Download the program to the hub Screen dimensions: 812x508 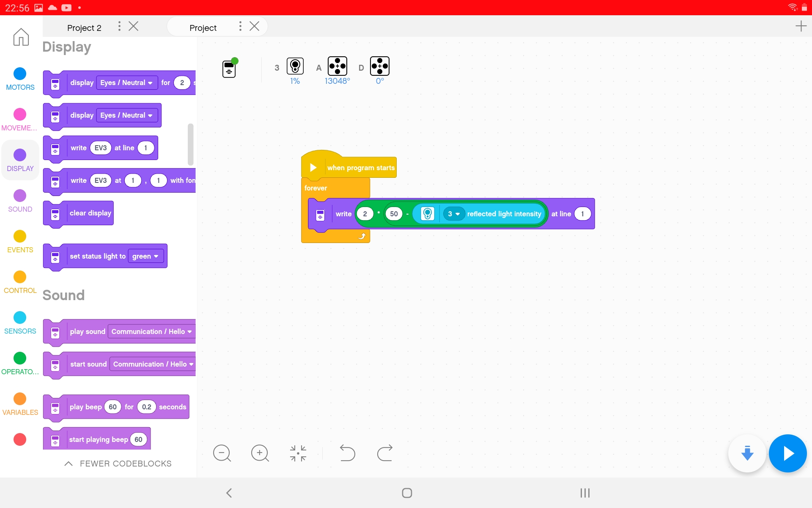[747, 453]
